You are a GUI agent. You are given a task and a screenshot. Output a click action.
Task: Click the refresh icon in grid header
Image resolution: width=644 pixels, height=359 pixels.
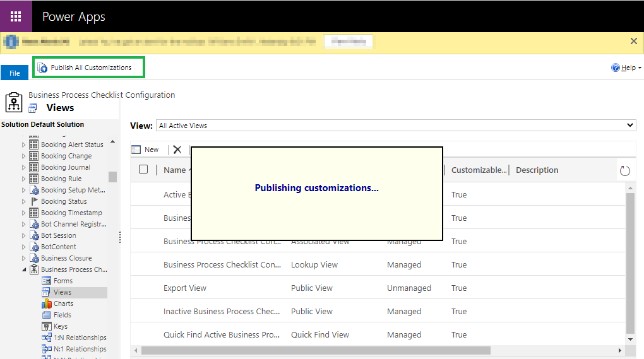coord(625,170)
